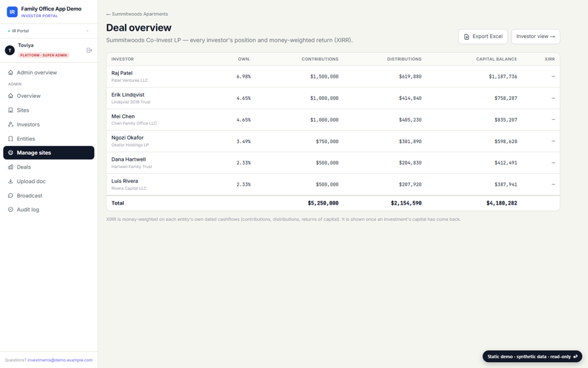Click the Capital Balance column header

(497, 59)
